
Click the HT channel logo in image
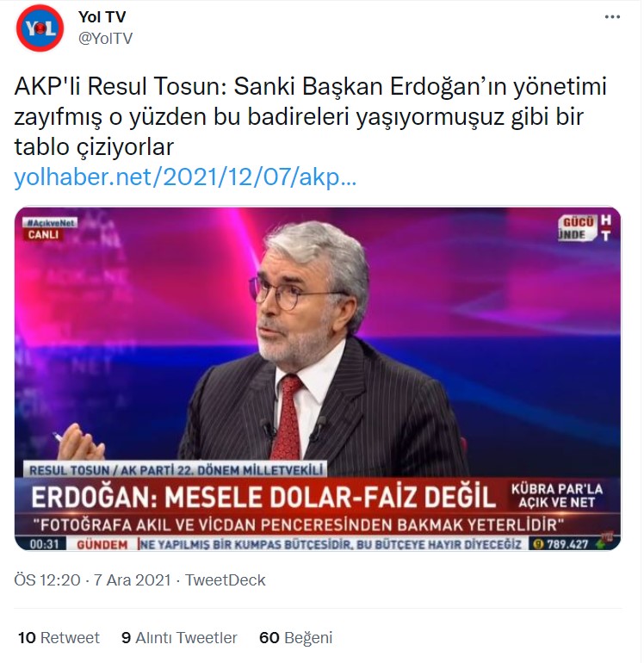click(605, 227)
